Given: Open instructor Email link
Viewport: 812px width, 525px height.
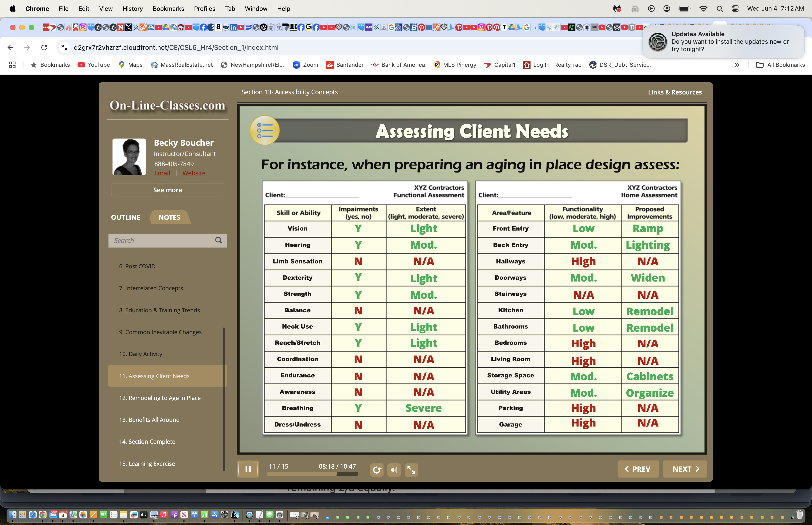Looking at the screenshot, I should 162,173.
